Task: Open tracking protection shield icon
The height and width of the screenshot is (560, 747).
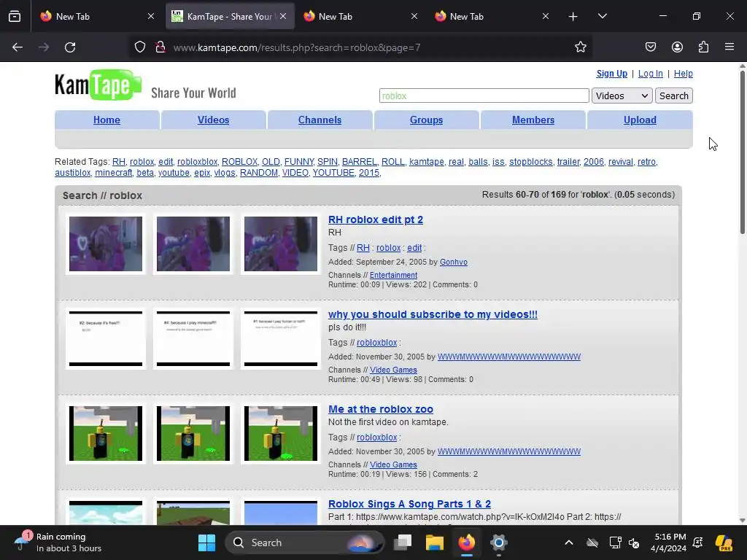Action: coord(139,47)
